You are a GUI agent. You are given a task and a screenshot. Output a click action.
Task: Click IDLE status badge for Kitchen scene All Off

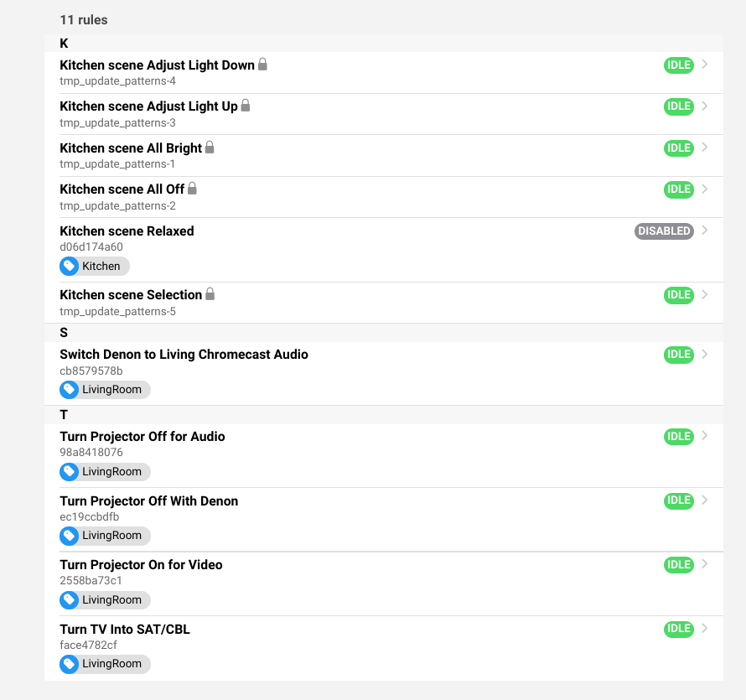pos(678,189)
